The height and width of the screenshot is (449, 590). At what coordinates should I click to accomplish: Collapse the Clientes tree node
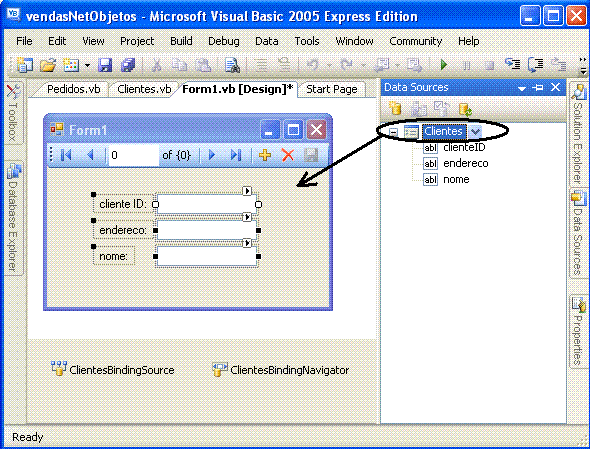393,132
